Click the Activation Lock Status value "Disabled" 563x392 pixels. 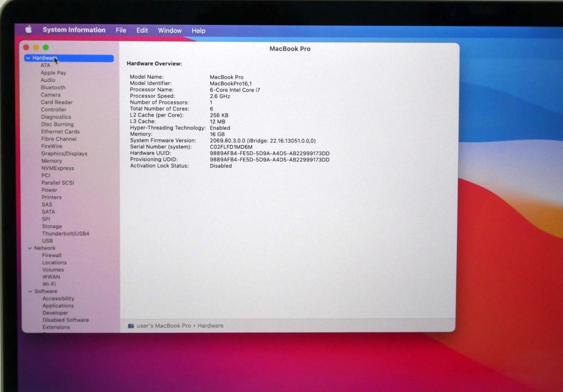(221, 166)
